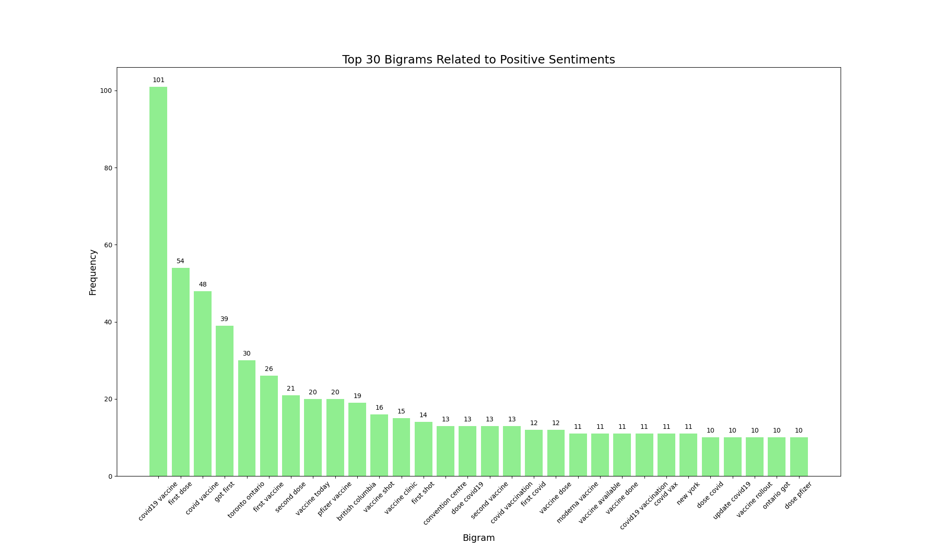Screen dimensions: 934x560
Task: Click the tallest bar labeled covid19 vaccine
Action: [158, 281]
